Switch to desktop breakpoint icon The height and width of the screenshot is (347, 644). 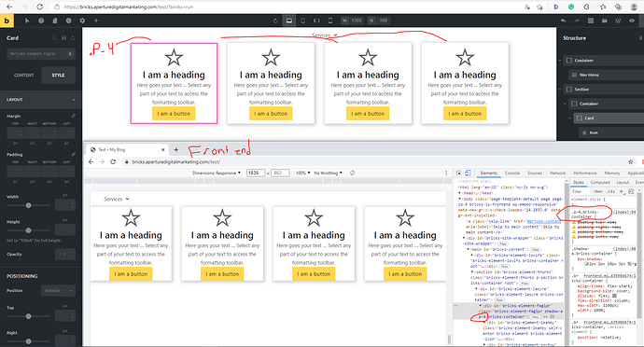[x=289, y=21]
